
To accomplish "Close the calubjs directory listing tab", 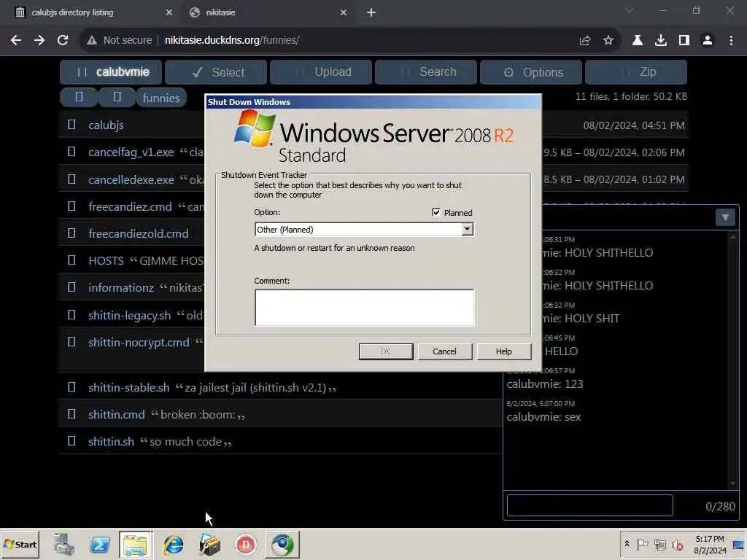I will (169, 13).
